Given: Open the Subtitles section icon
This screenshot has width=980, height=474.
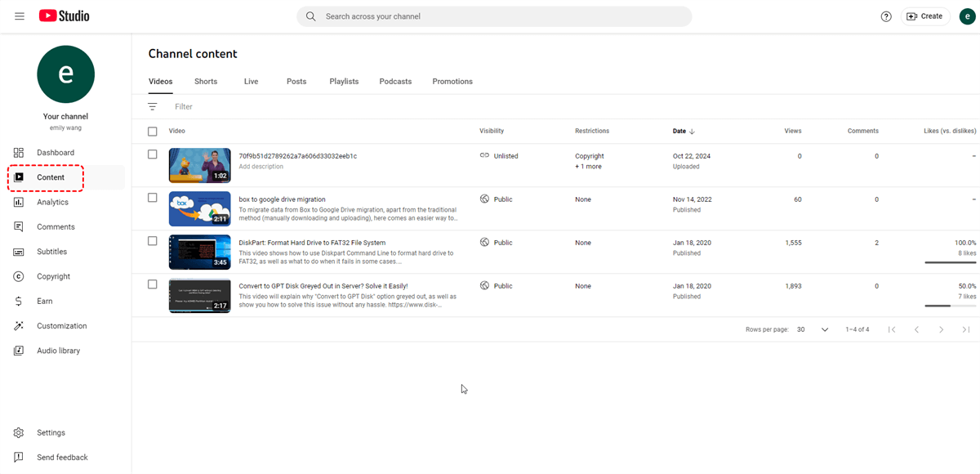Looking at the screenshot, I should 19,252.
